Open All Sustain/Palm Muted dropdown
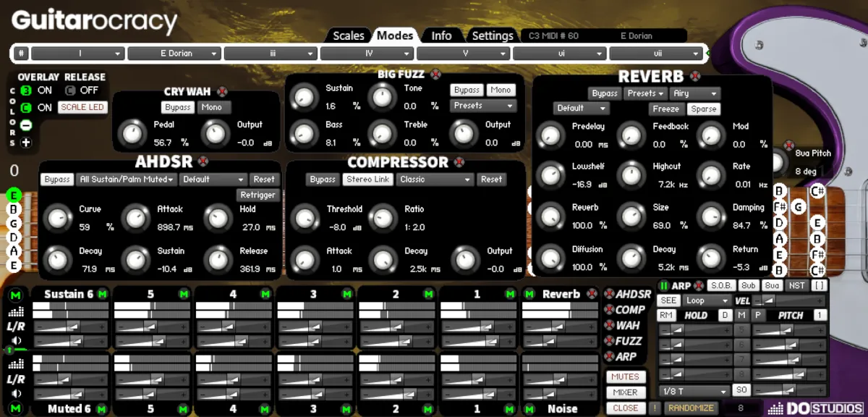The width and height of the screenshot is (868, 417). pos(127,179)
